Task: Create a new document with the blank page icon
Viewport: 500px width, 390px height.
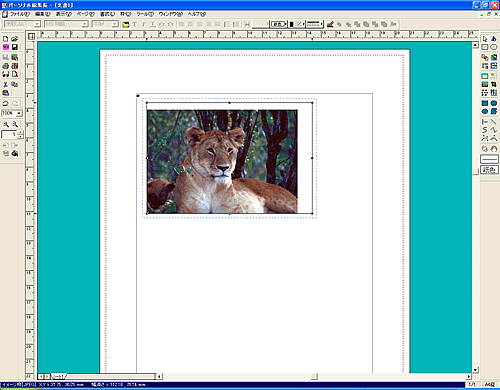Action: tap(5, 39)
